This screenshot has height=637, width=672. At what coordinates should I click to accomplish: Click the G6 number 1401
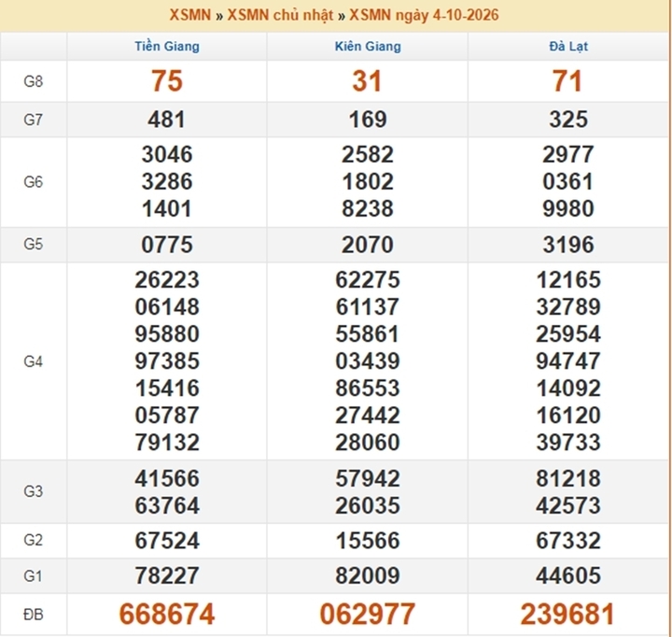coord(167,209)
